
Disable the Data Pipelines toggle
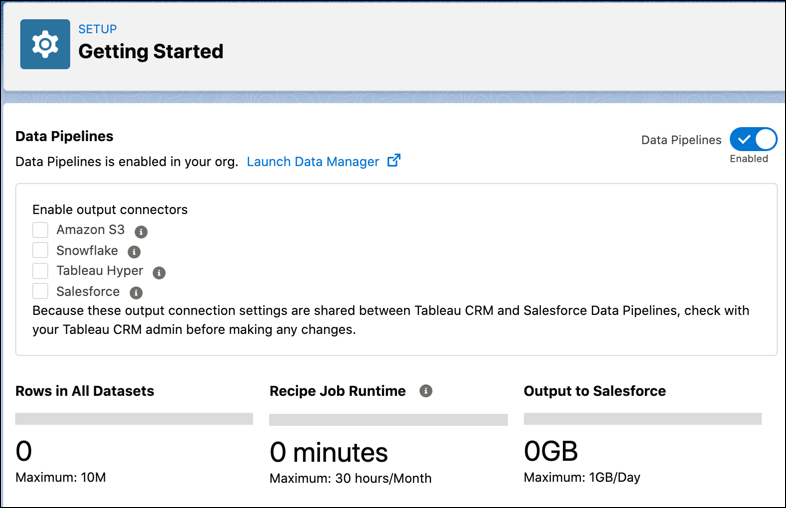tap(753, 140)
